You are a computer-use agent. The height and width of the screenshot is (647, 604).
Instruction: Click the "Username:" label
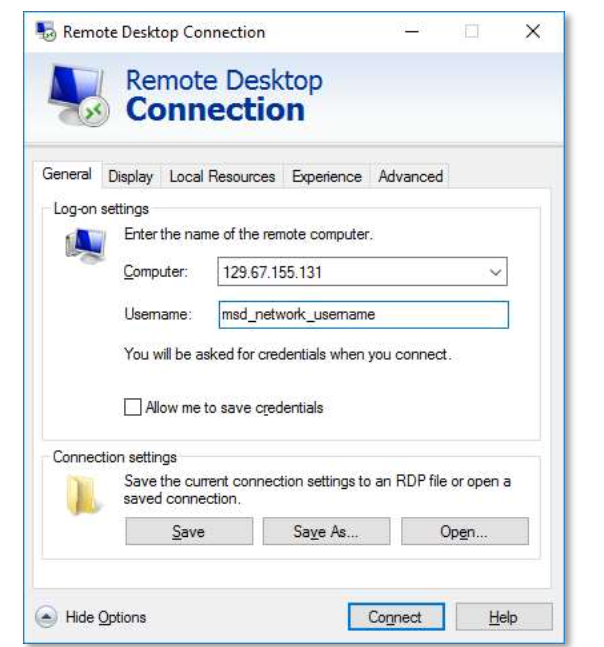[158, 314]
